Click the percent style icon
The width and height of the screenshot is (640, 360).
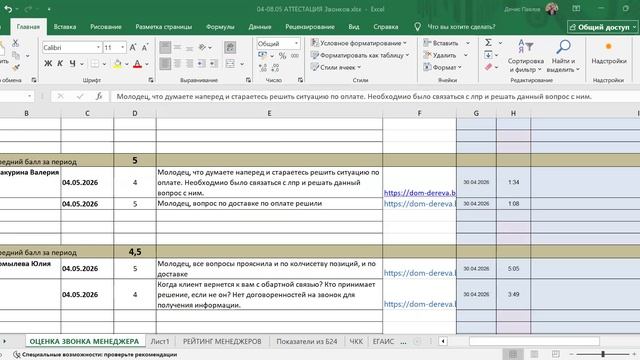click(x=282, y=56)
